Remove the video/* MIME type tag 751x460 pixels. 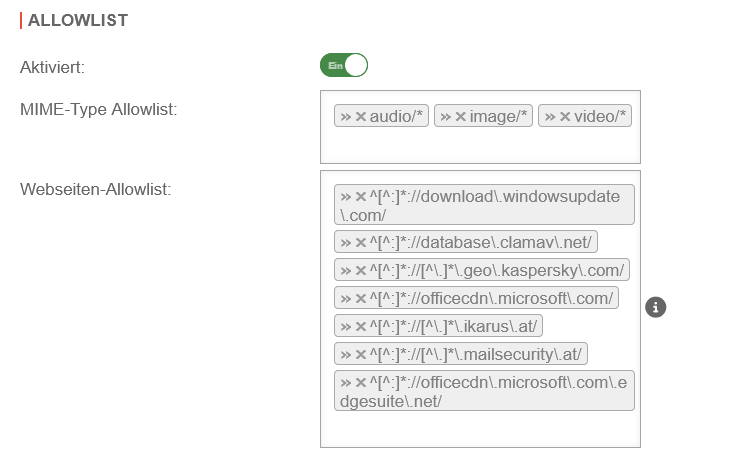pyautogui.click(x=565, y=117)
